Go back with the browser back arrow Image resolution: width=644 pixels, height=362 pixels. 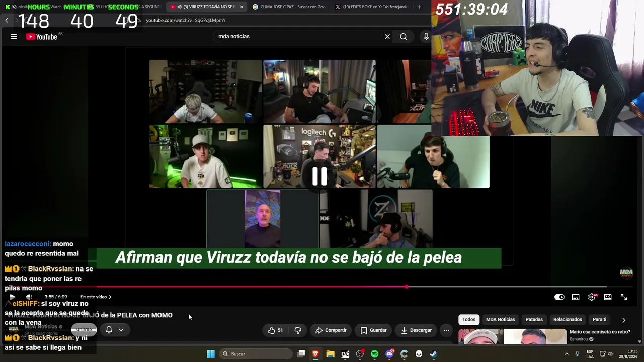pos(7,20)
